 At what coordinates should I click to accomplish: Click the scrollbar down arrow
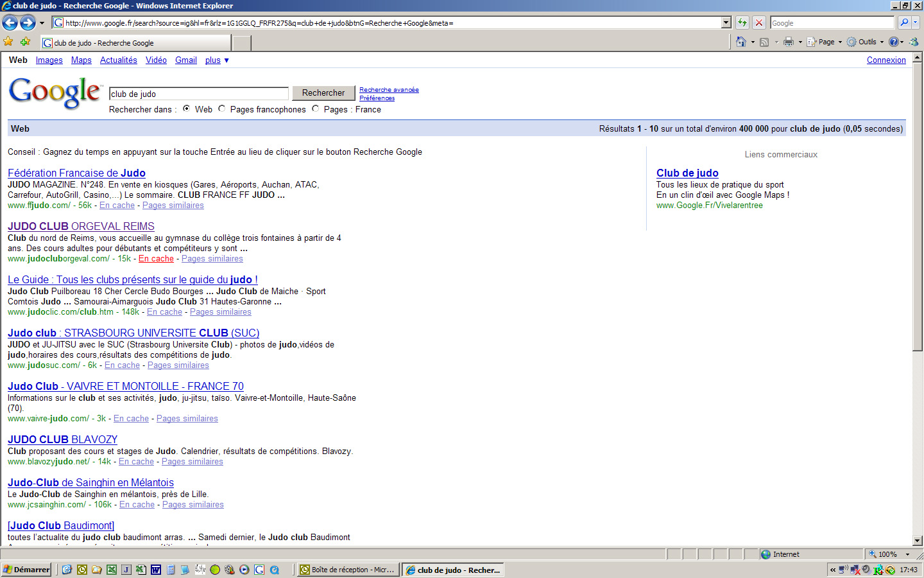tap(918, 541)
